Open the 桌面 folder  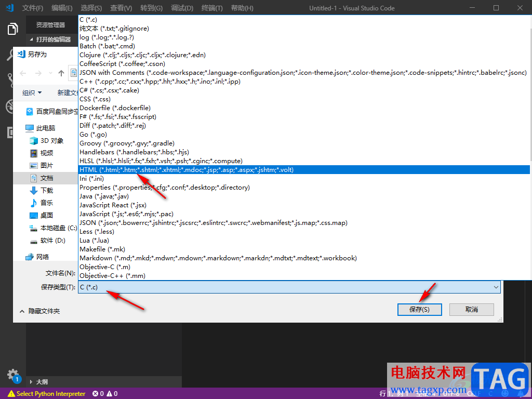point(42,216)
